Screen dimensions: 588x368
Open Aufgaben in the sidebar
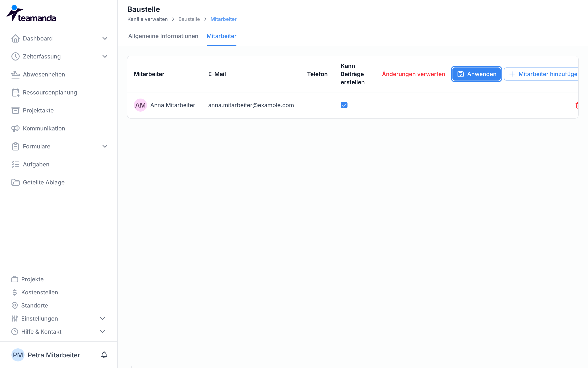[x=36, y=165]
